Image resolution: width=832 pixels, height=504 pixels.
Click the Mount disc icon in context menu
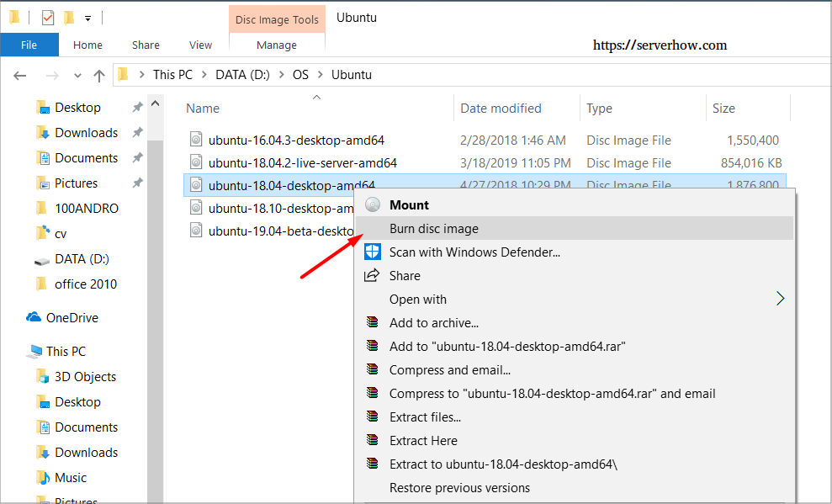373,204
